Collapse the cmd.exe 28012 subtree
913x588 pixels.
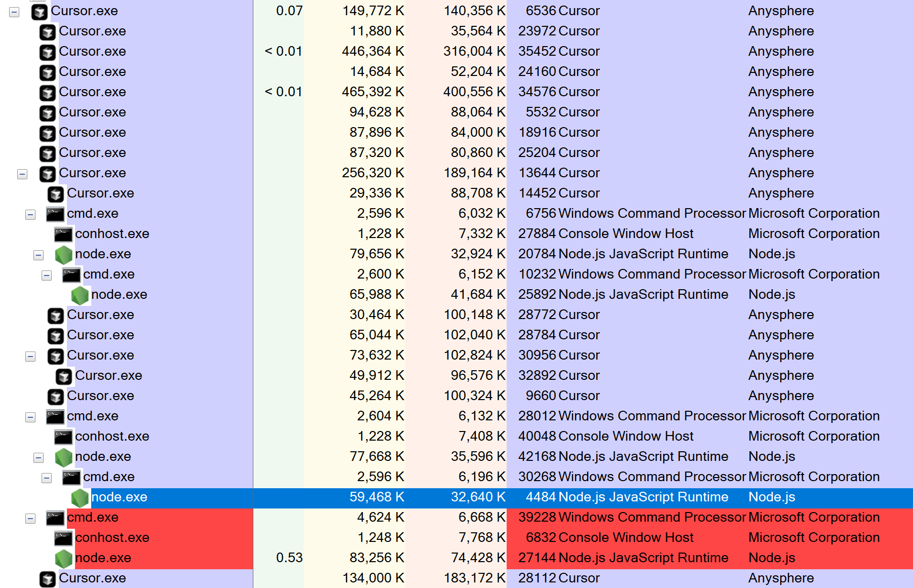[x=31, y=416]
